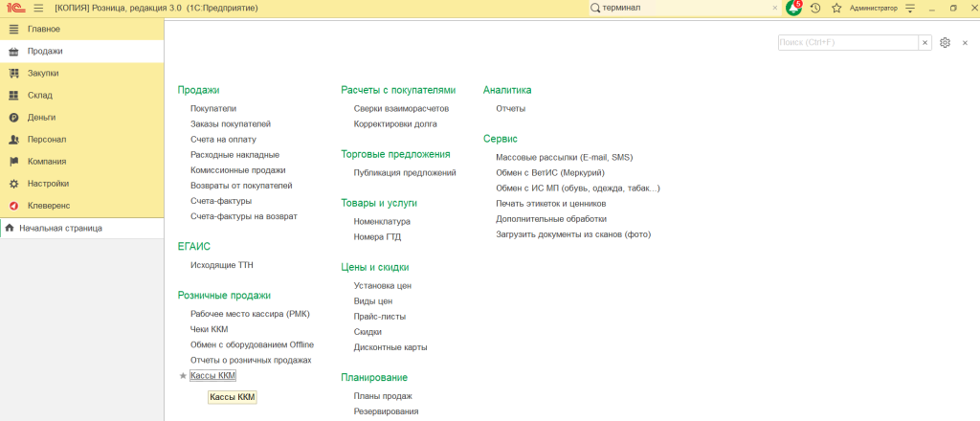Open Прайс-листы
The width and height of the screenshot is (980, 421).
(x=380, y=317)
